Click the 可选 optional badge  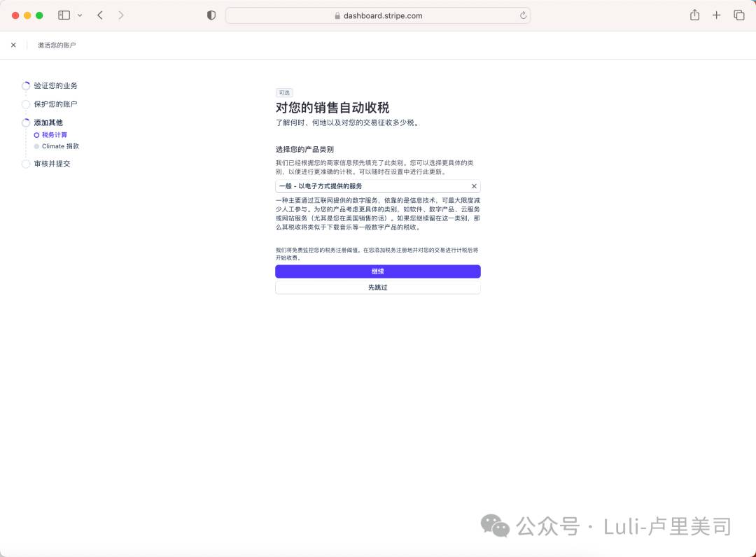pyautogui.click(x=284, y=92)
